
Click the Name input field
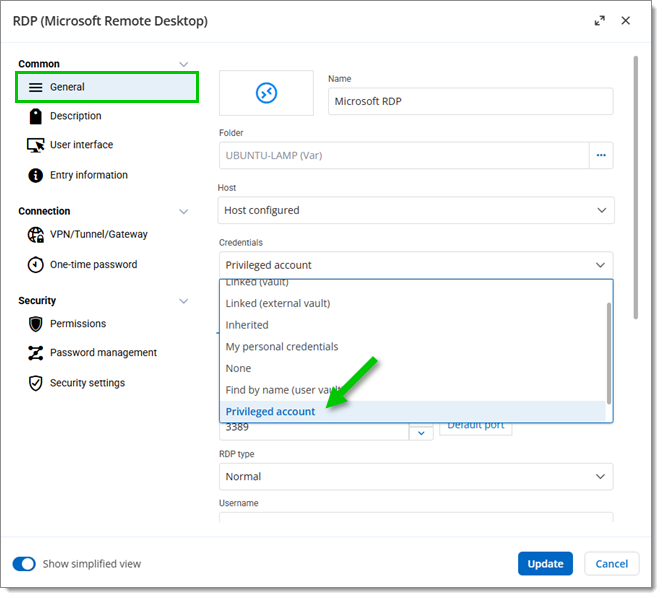(x=470, y=101)
